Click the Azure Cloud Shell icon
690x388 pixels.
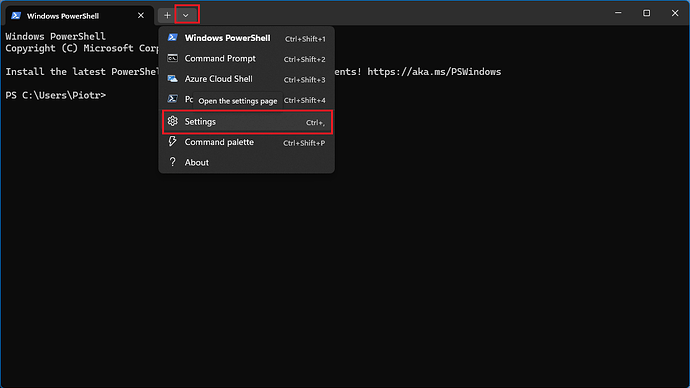172,79
